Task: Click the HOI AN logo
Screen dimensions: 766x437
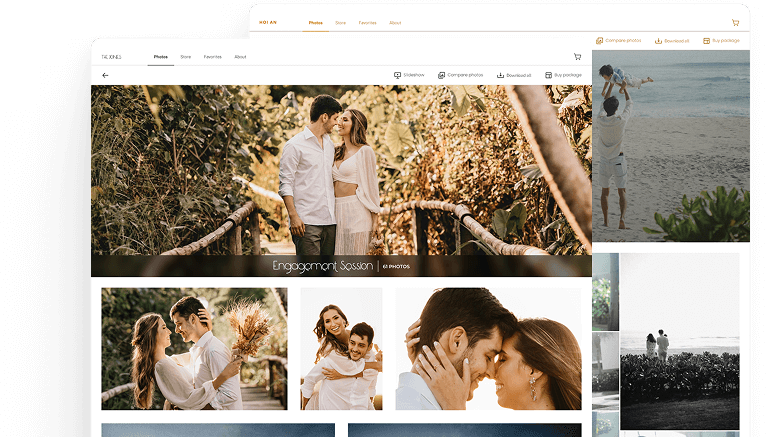Action: coord(268,22)
